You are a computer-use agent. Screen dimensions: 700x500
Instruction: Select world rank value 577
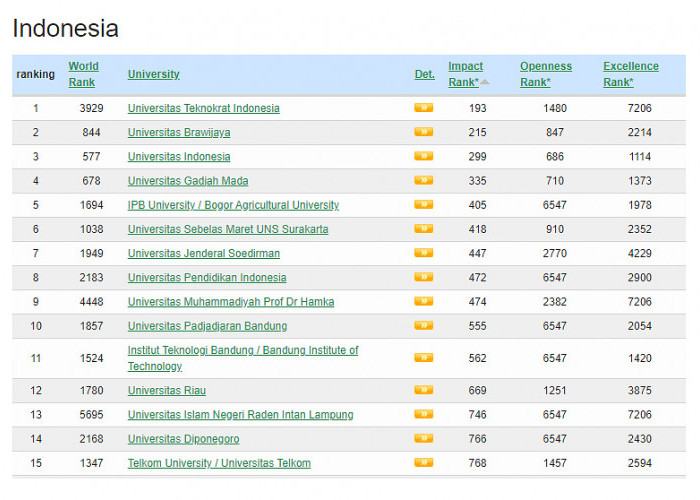pos(91,157)
